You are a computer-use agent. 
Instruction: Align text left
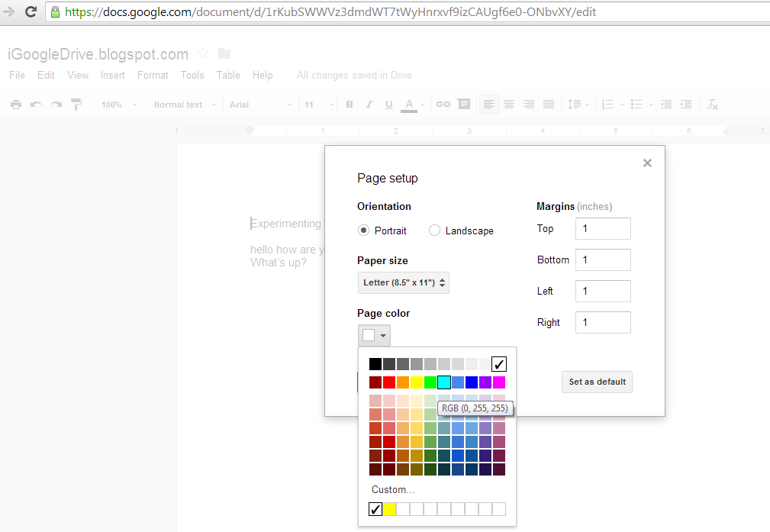489,104
